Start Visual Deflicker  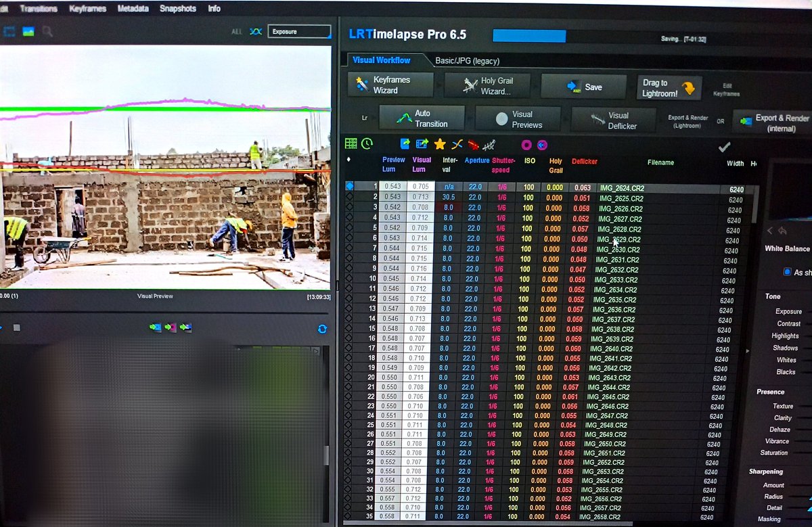point(614,120)
